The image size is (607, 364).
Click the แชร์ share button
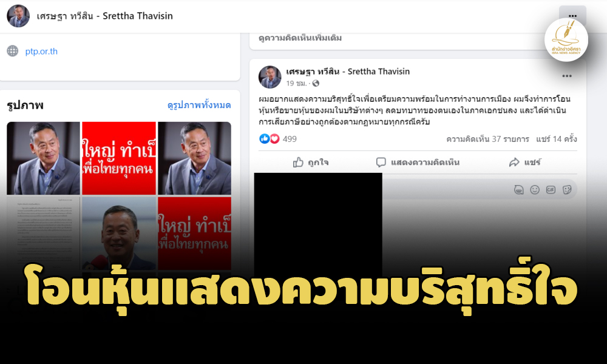coord(524,163)
